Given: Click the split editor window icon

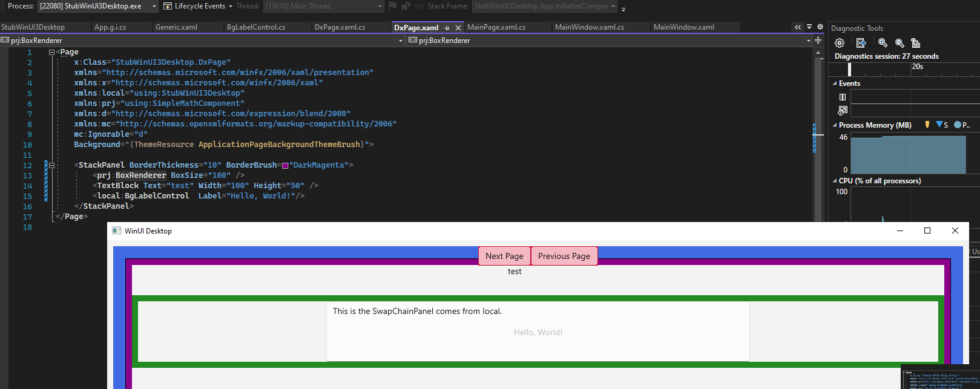Looking at the screenshot, I should coord(818,41).
